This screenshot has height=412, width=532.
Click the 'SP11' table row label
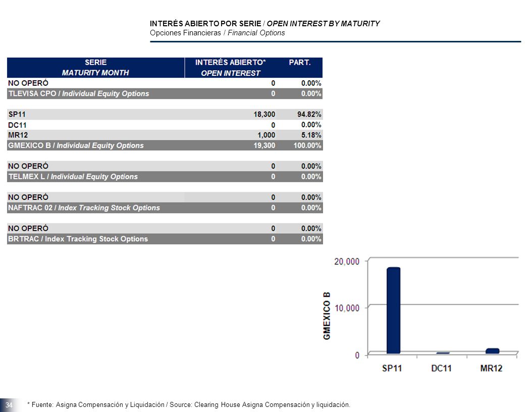tap(17, 115)
